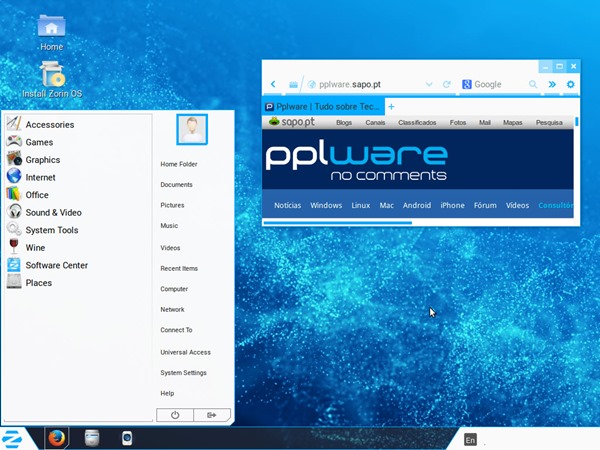The width and height of the screenshot is (600, 450).
Task: Open the Fotos link
Action: 458,122
